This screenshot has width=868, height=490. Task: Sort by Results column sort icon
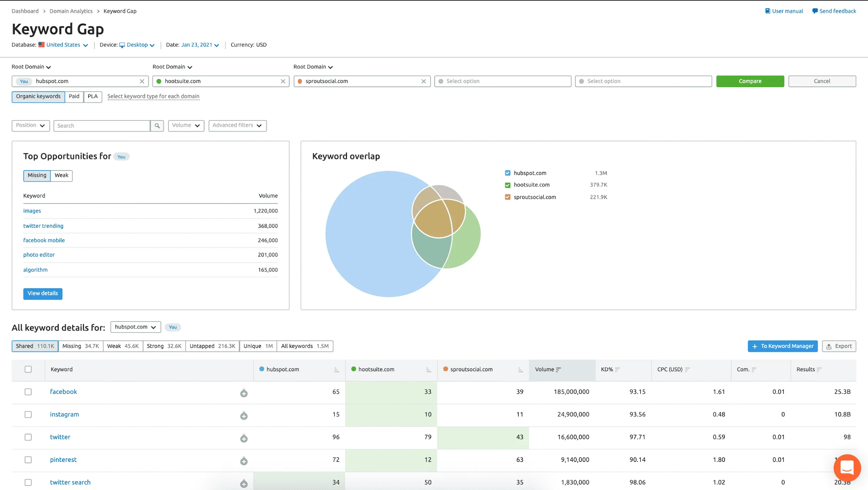pyautogui.click(x=819, y=370)
